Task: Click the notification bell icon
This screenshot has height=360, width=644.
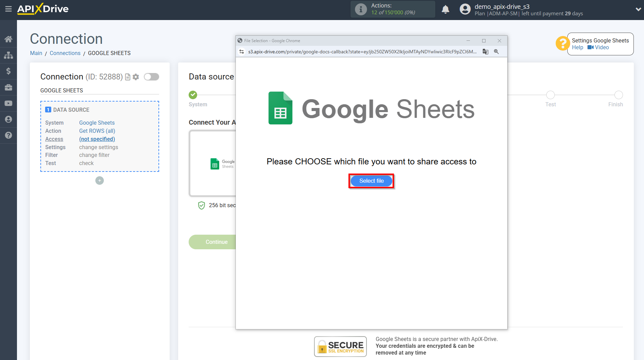Action: click(x=445, y=9)
